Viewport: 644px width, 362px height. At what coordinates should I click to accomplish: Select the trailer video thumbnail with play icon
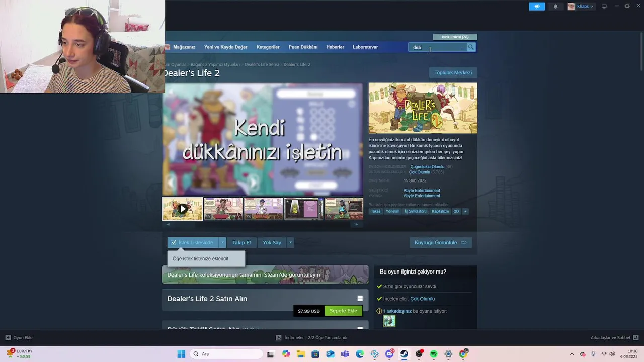182,209
